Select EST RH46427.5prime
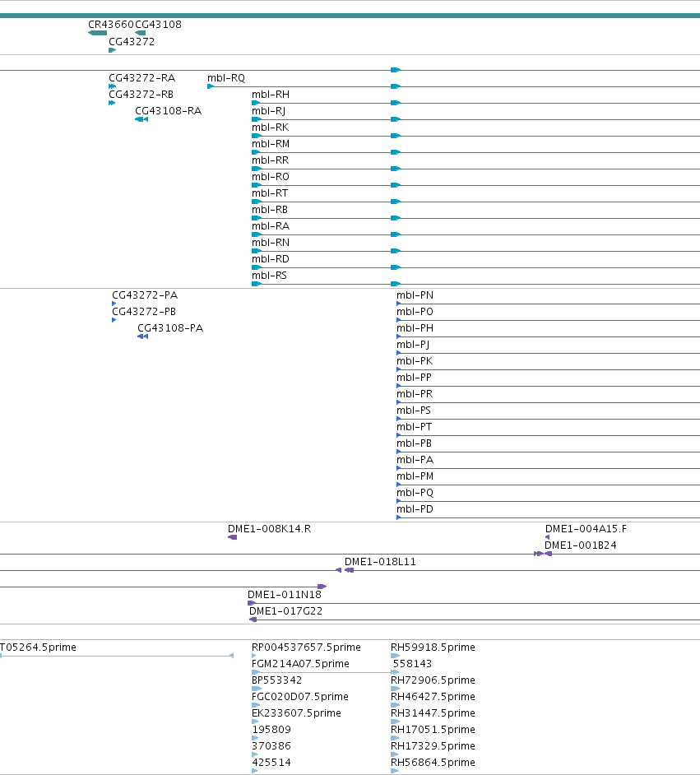 [x=433, y=696]
